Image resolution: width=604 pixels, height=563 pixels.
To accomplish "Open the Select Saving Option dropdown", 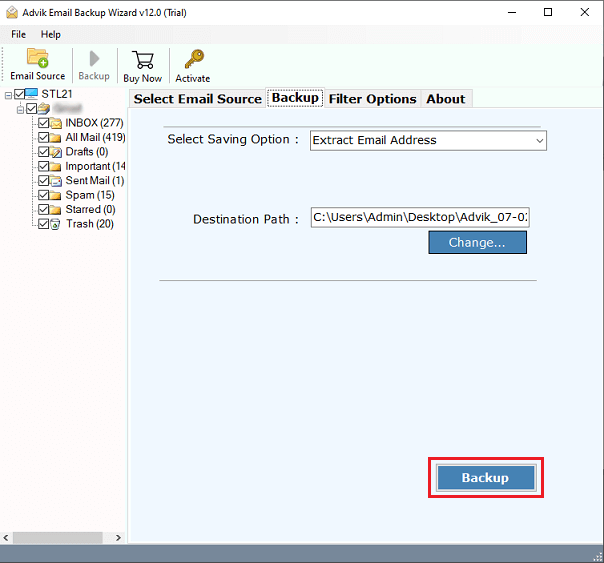I will pyautogui.click(x=428, y=140).
